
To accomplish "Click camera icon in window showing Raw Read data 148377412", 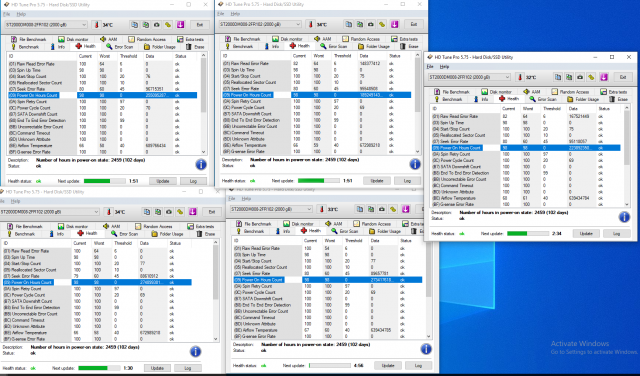I will 371,24.
